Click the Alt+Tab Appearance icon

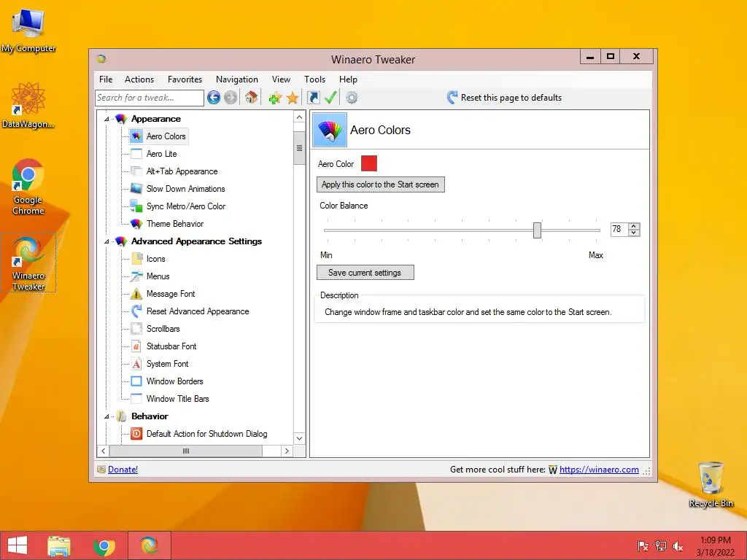point(136,171)
